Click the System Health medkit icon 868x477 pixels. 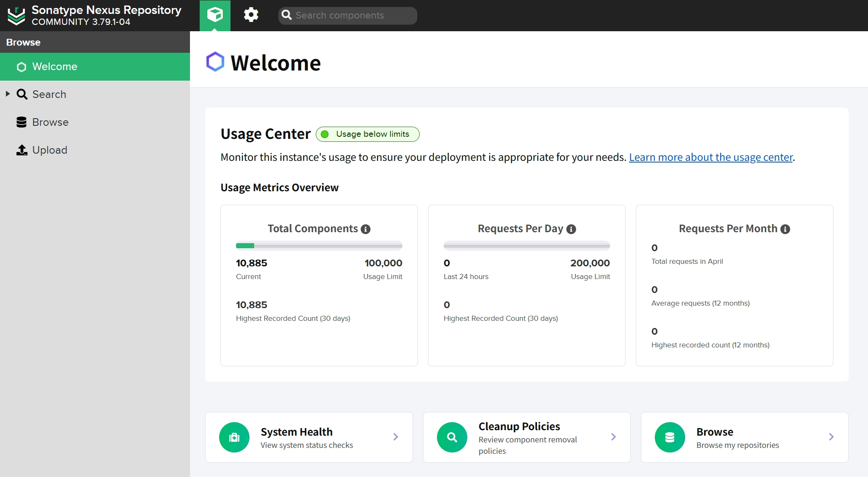click(x=234, y=437)
